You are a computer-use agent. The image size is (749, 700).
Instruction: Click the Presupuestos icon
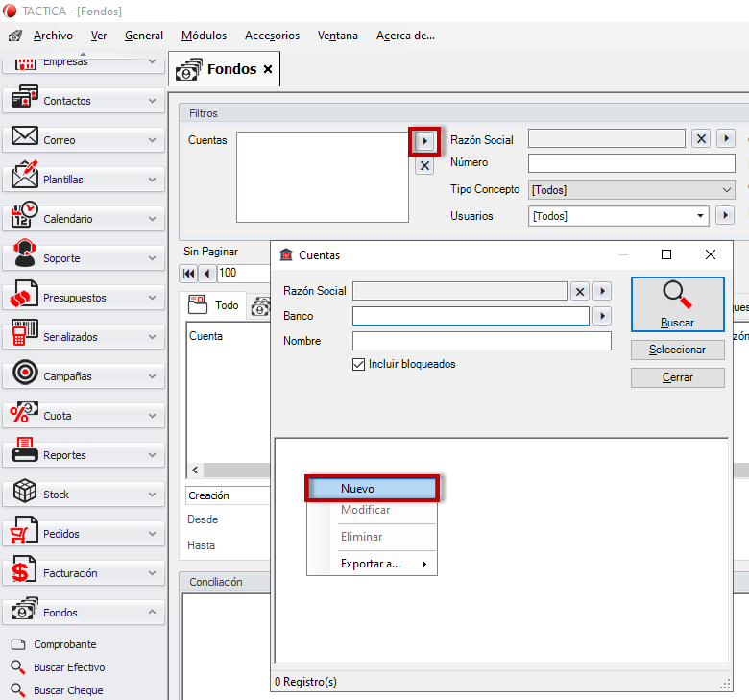[x=24, y=294]
